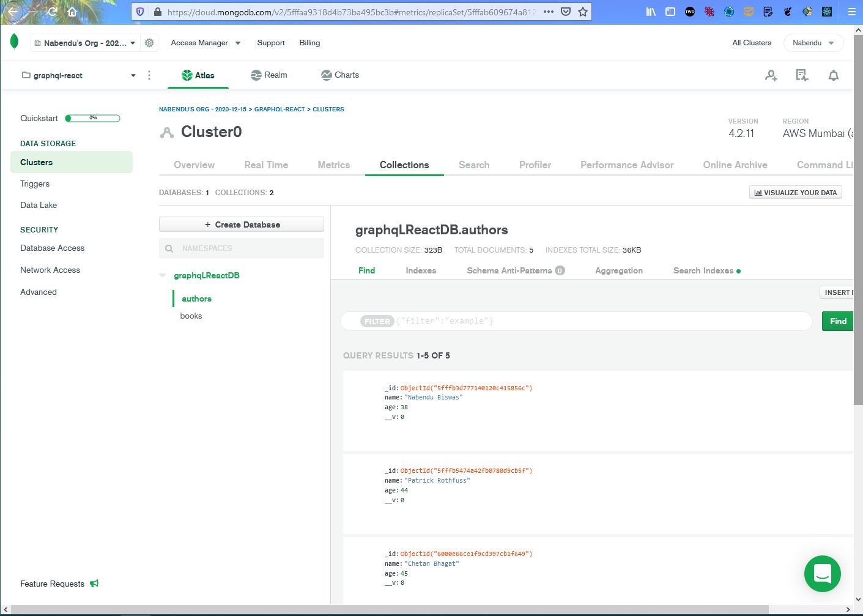Select the Search Indexes tab
Screen dimensions: 863x616
coord(706,270)
